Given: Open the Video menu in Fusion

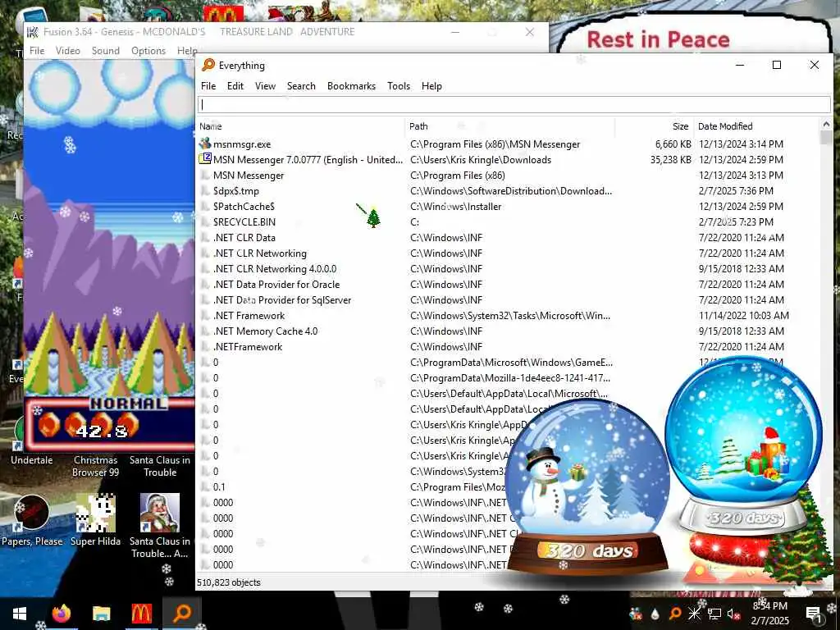Looking at the screenshot, I should (x=67, y=50).
